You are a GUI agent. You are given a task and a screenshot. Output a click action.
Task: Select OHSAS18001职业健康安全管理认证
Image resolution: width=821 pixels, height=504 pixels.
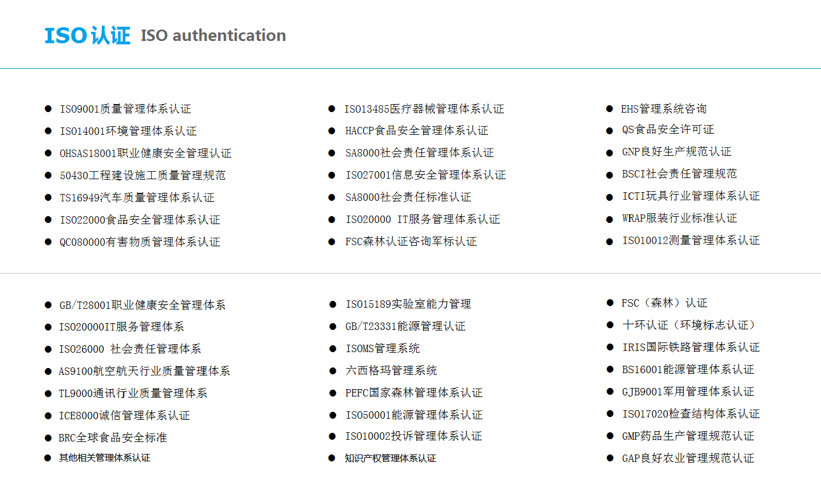point(145,153)
